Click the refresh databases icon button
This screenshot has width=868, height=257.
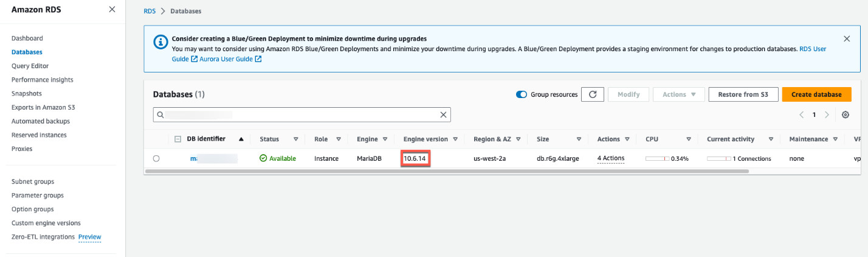point(592,94)
